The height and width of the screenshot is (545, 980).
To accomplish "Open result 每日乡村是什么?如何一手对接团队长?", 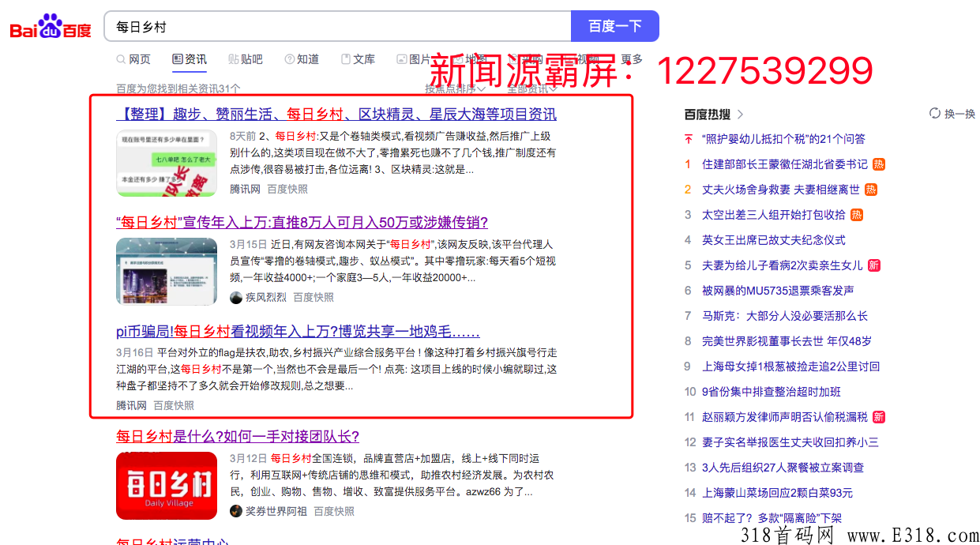I will point(238,436).
